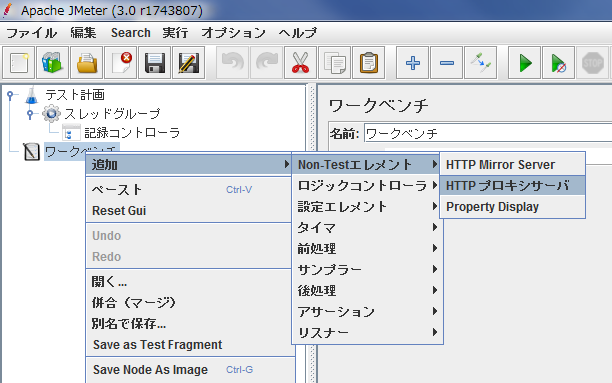Collapse all nodes with minus icon
The image size is (612, 383).
447,63
